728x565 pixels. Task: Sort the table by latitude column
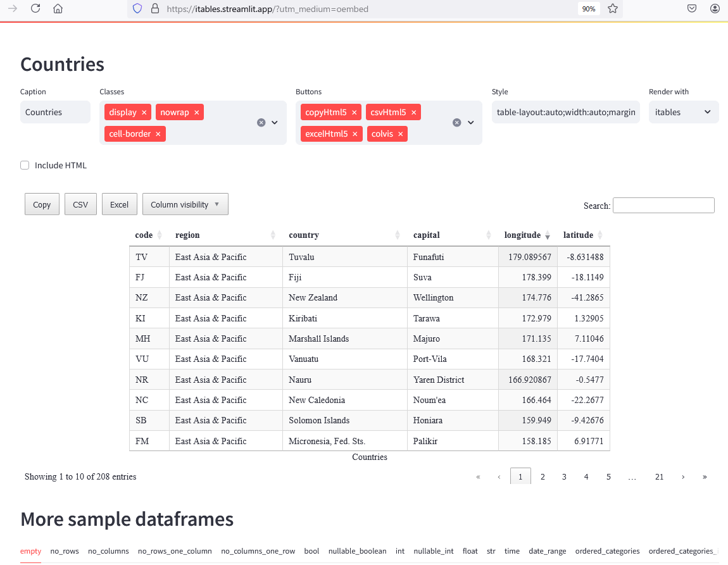click(584, 235)
